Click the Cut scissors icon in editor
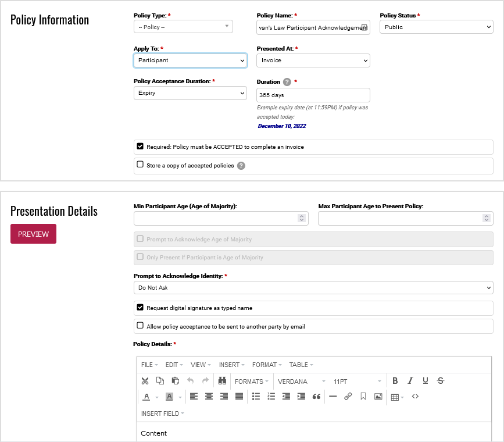The width and height of the screenshot is (504, 442). [145, 381]
